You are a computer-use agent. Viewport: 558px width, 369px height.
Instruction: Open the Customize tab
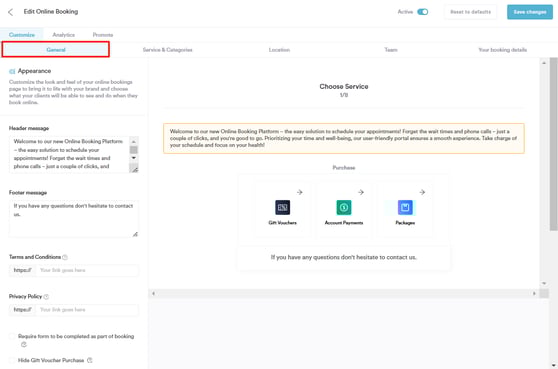point(22,35)
